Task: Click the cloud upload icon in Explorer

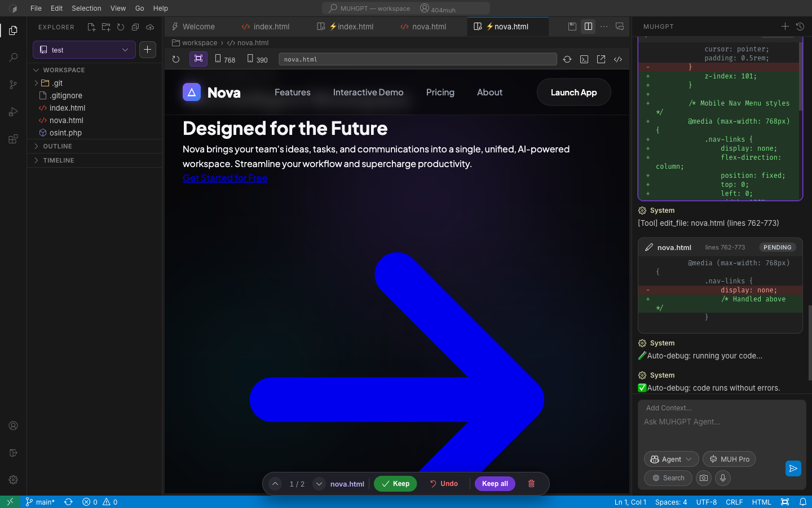Action: (150, 27)
